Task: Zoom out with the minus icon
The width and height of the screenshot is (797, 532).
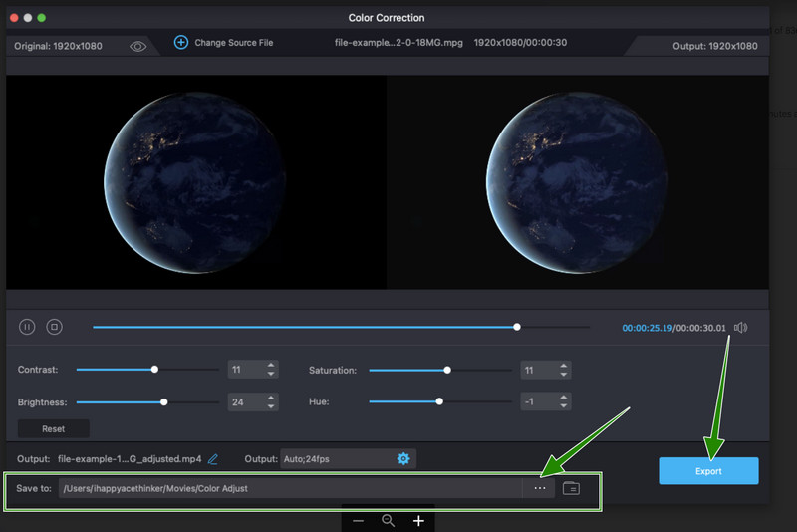Action: 358,520
